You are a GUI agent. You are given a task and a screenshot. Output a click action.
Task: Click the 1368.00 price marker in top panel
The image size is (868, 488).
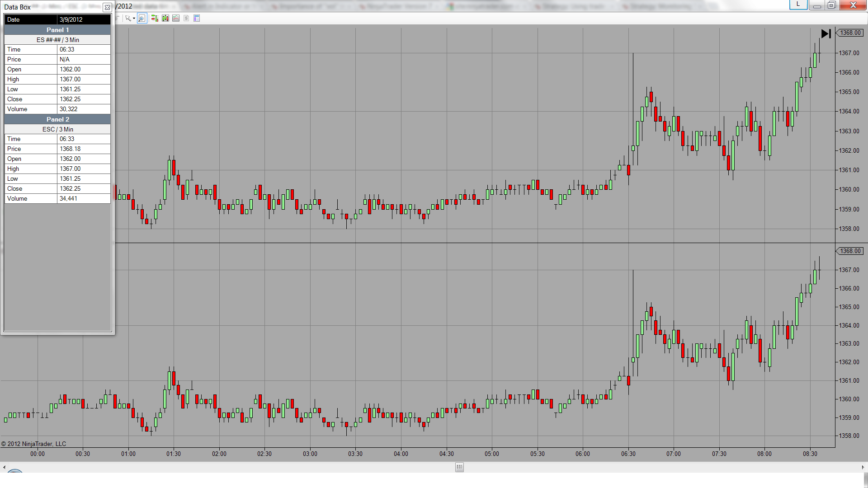pyautogui.click(x=850, y=33)
